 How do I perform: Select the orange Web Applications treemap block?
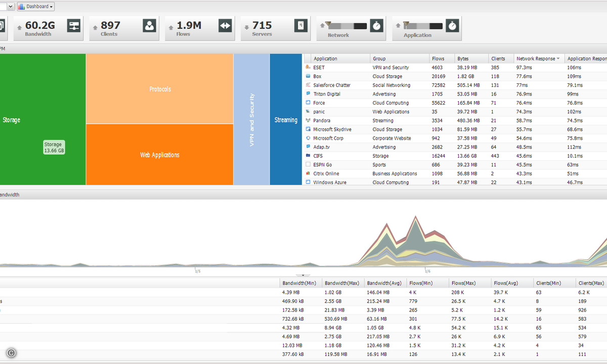point(160,155)
